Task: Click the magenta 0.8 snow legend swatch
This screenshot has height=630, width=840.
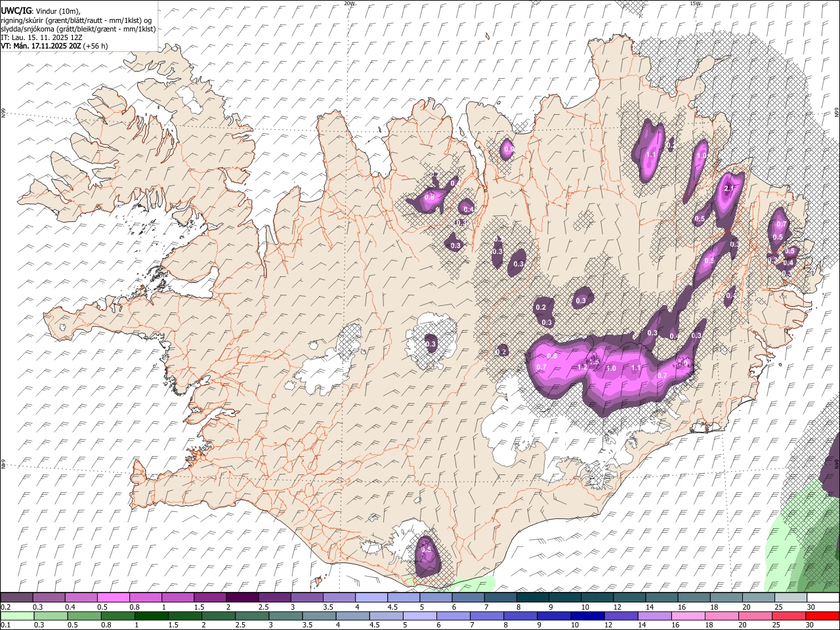Action: 145,598
